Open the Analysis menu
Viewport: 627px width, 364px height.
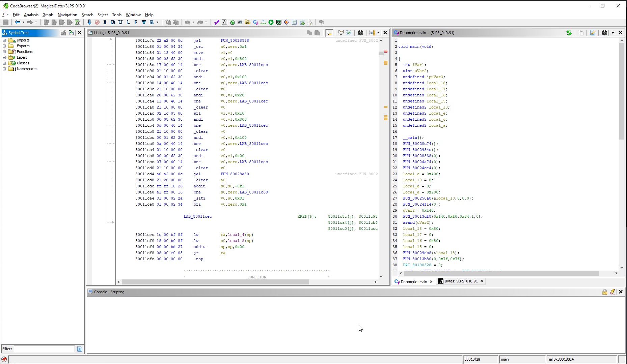tap(31, 15)
